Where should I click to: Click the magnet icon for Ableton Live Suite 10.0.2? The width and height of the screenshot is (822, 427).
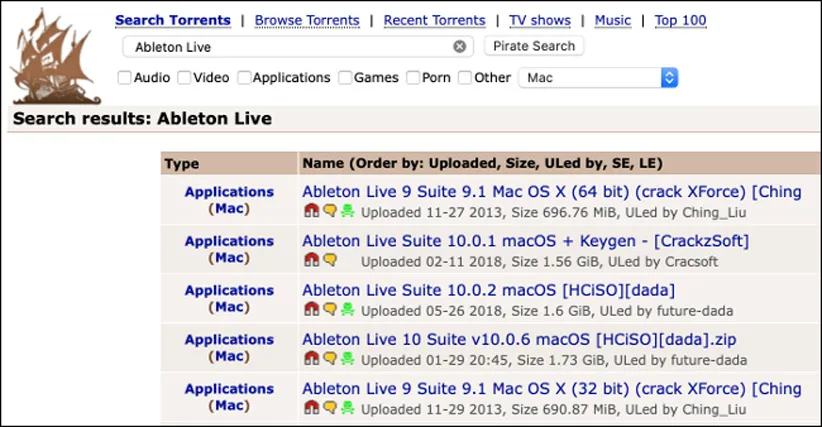tap(311, 309)
